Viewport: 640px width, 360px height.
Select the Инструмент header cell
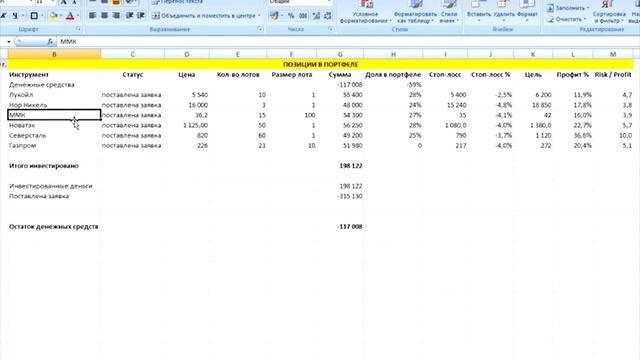pos(54,75)
